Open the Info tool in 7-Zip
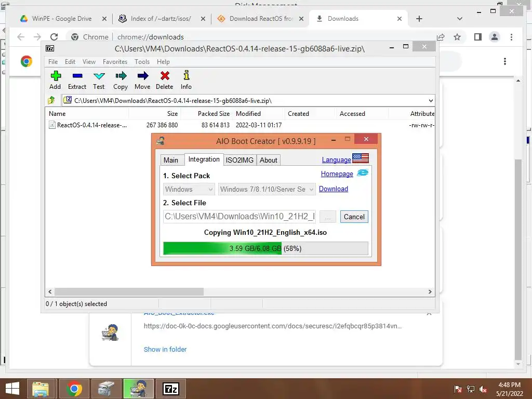Screen dimensions: 532x399 pyautogui.click(x=186, y=81)
